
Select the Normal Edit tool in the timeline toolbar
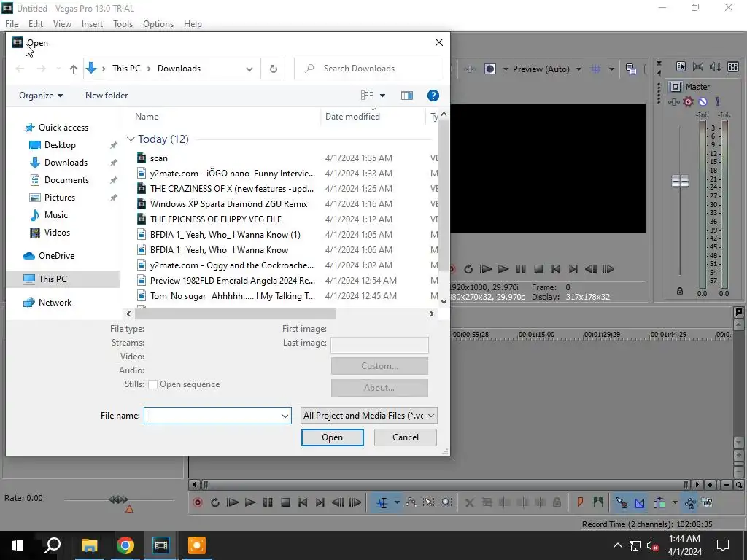pyautogui.click(x=382, y=502)
